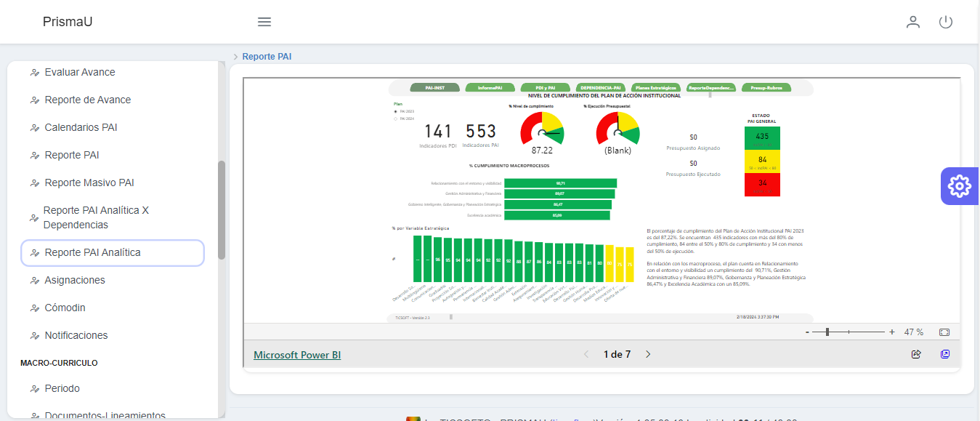
Task: Open Reporte Masivo PAI in the sidebar
Action: (x=89, y=183)
